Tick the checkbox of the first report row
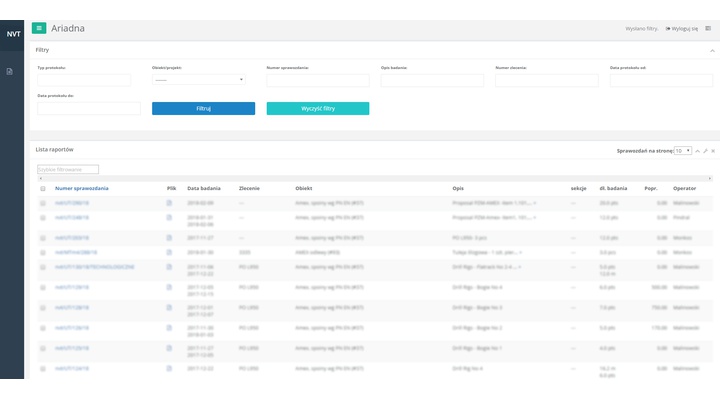Screen dimensions: 720x400 43,203
